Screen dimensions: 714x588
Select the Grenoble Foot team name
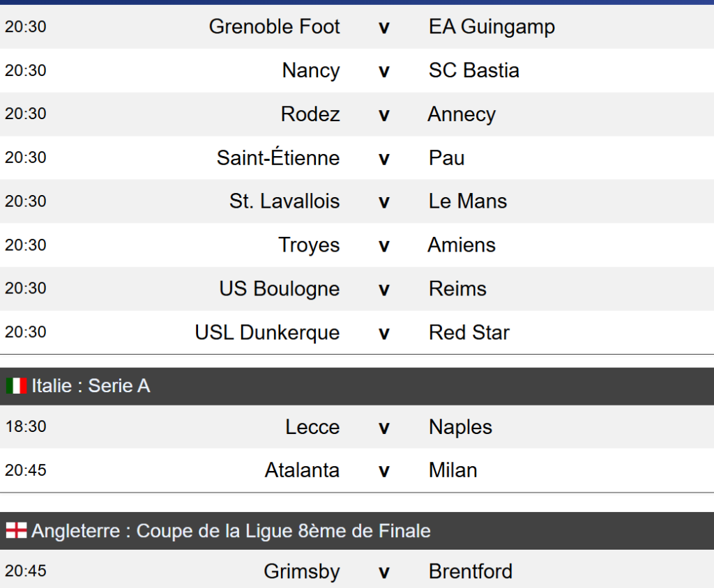(x=274, y=27)
